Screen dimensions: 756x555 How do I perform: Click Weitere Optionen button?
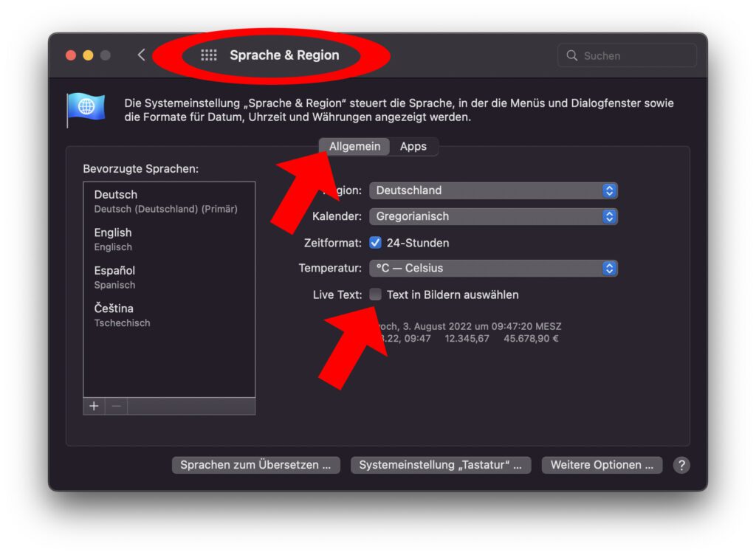pyautogui.click(x=602, y=465)
